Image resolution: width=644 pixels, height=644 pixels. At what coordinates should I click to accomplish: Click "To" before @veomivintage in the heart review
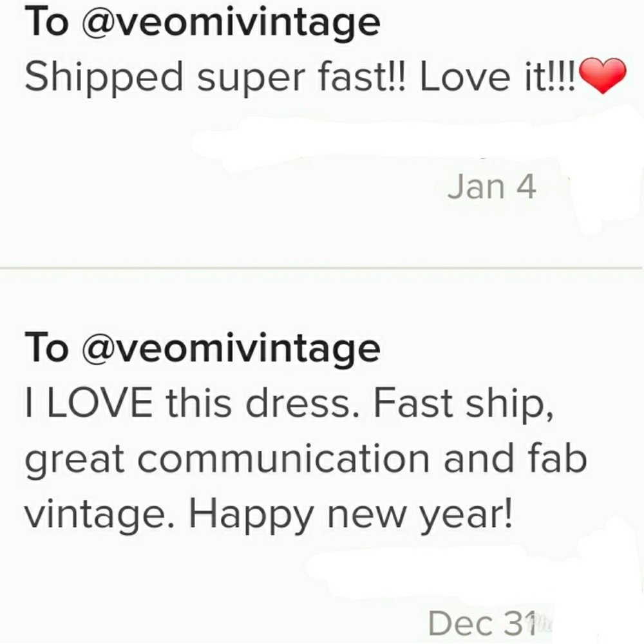pyautogui.click(x=46, y=24)
